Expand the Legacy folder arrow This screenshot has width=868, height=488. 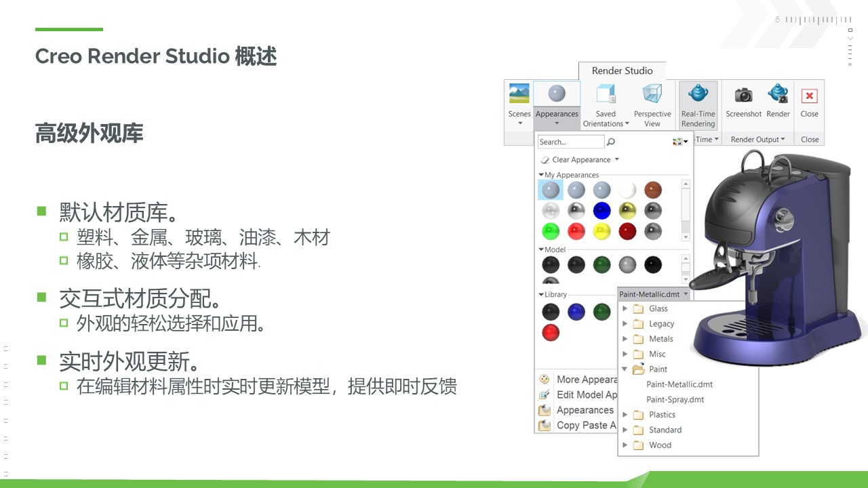click(x=625, y=324)
